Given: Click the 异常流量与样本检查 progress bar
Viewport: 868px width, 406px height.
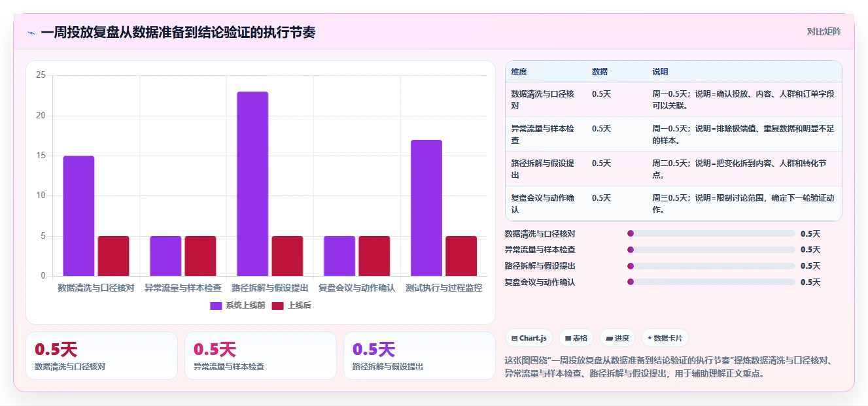Looking at the screenshot, I should (x=711, y=250).
